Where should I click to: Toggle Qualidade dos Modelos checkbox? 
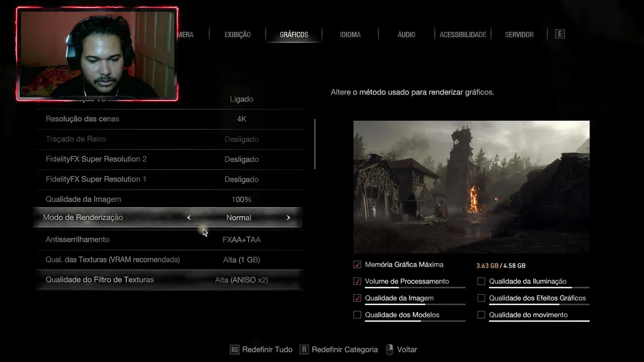357,315
